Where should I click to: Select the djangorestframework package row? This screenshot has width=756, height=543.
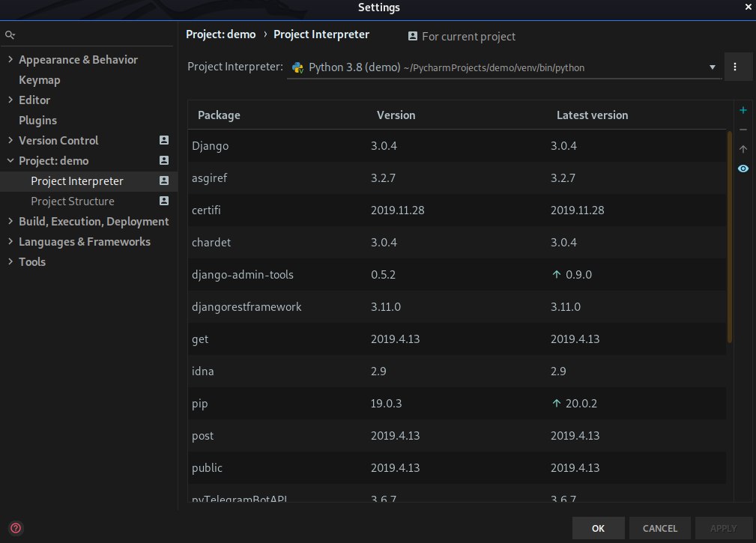(457, 307)
